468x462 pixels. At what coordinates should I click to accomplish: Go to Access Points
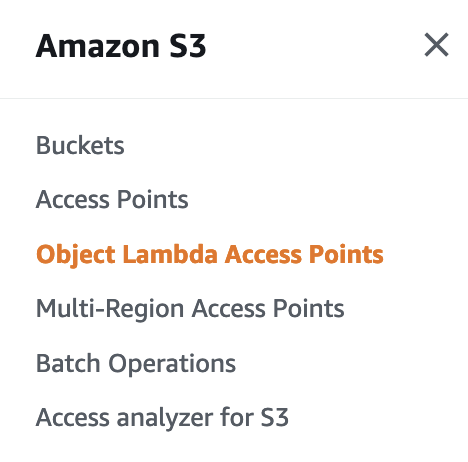click(112, 199)
